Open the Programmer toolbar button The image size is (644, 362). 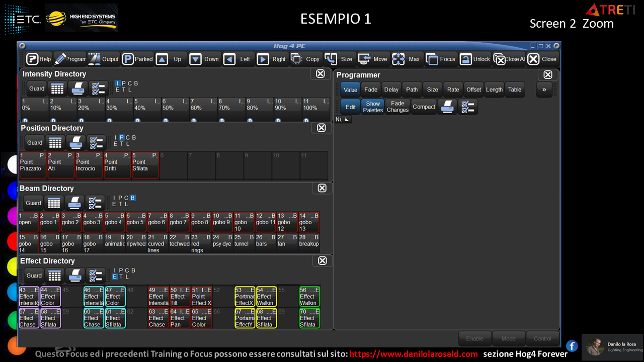70,59
